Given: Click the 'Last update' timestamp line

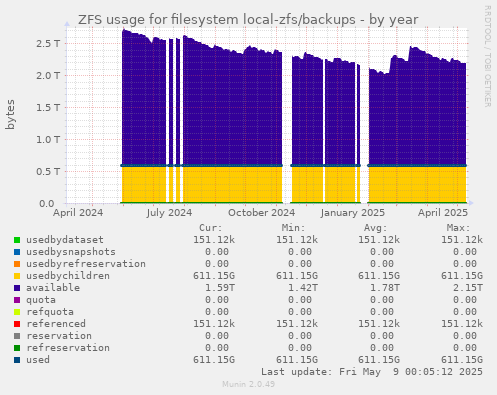Looking at the screenshot, I should (x=372, y=372).
